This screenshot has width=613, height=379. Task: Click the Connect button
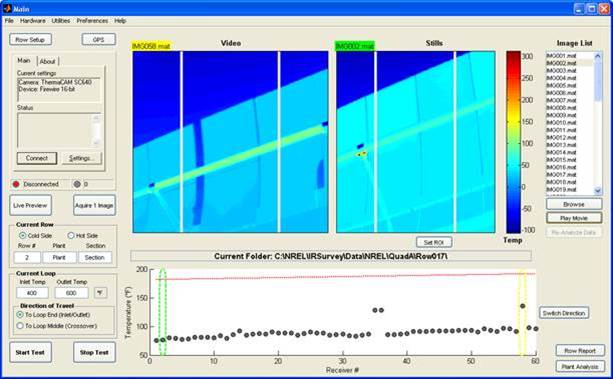37,158
